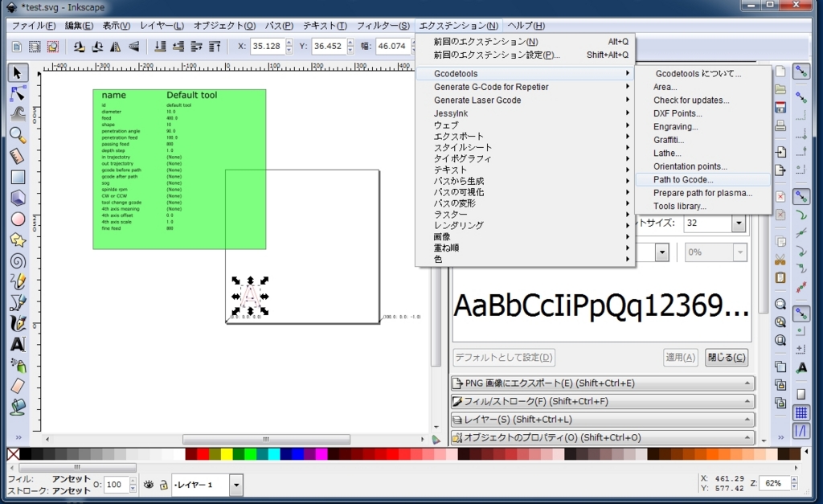Select the Tweak tool
This screenshot has width=823, height=504.
(18, 114)
